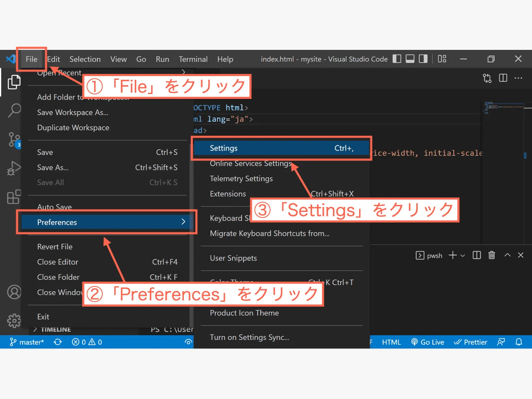This screenshot has width=532, height=399.
Task: Select the Run and Debug icon
Action: (x=14, y=168)
